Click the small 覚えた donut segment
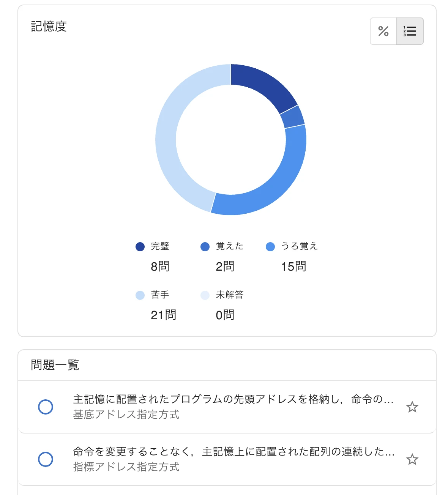Viewport: 448px width, 495px height. pyautogui.click(x=293, y=117)
